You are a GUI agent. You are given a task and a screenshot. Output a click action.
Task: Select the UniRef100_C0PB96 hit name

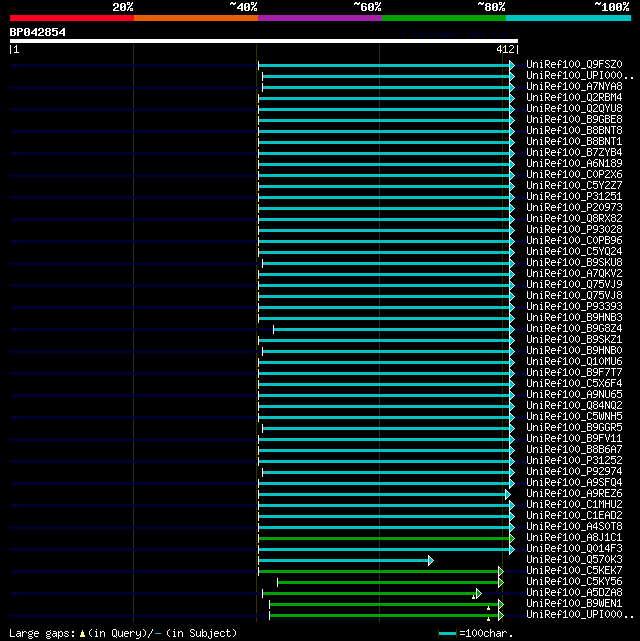pyautogui.click(x=574, y=241)
